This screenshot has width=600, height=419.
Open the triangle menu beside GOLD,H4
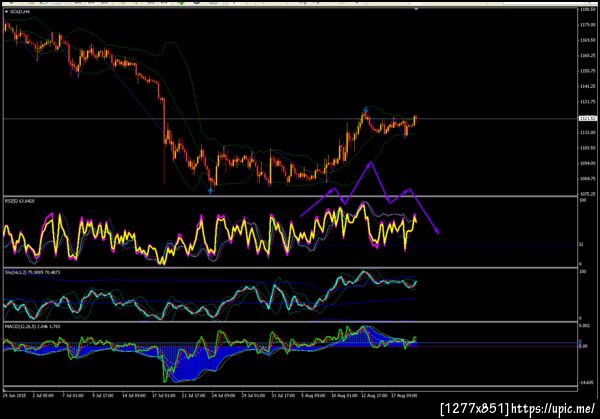7,12
